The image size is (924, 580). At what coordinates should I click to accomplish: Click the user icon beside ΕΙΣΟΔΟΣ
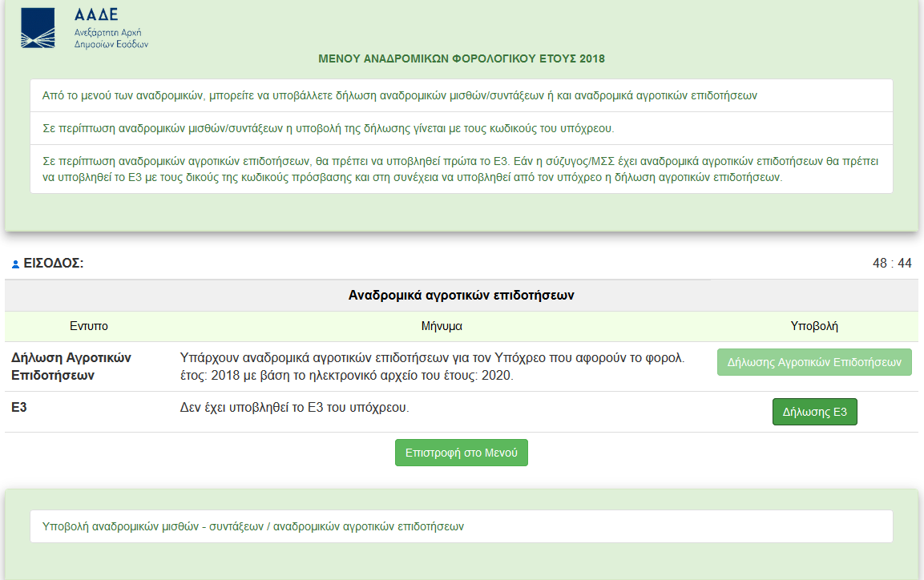click(x=16, y=264)
